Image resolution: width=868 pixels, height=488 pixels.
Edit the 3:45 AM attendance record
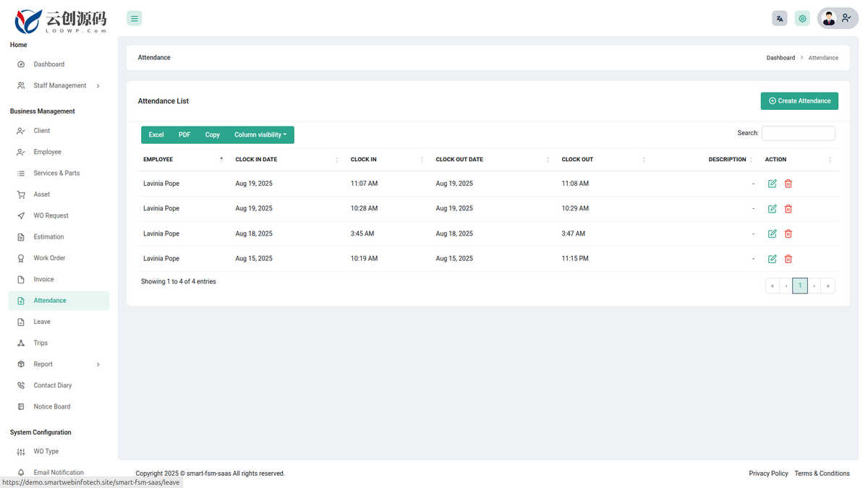point(772,234)
